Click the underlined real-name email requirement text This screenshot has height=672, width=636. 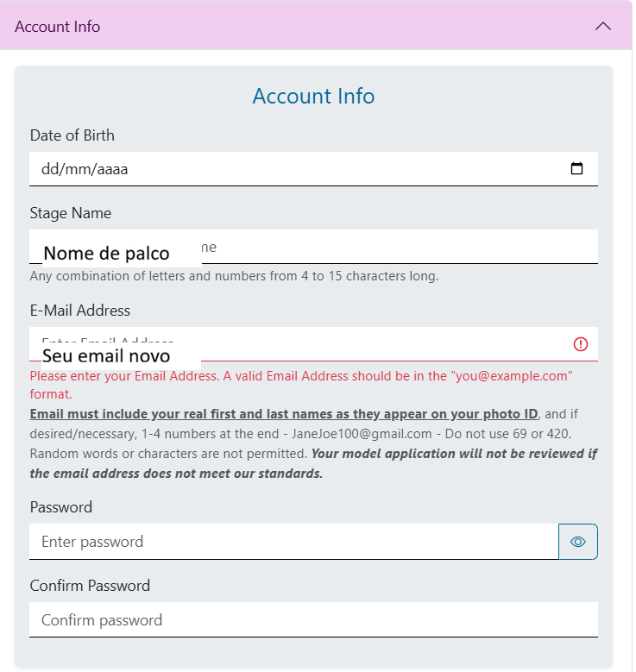point(284,413)
